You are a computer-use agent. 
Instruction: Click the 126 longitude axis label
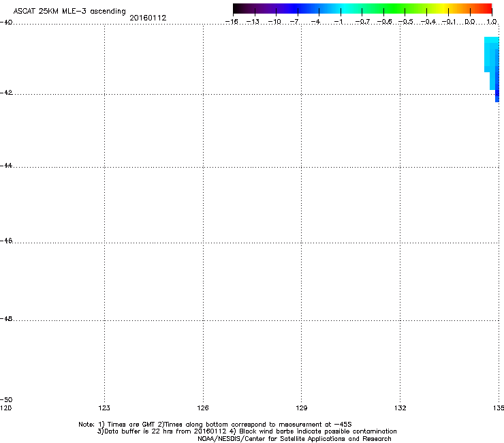(203, 408)
